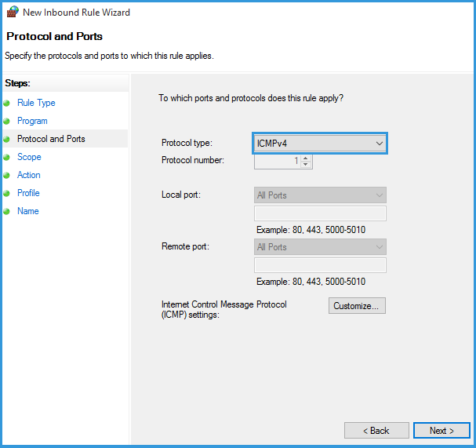
Task: Decrease protocol number with the down arrow
Action: (306, 165)
